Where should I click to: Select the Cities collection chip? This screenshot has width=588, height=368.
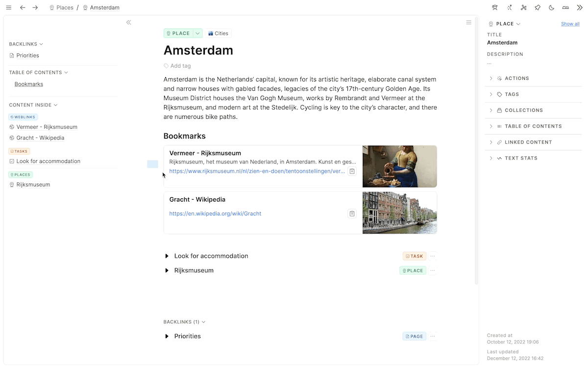coord(218,33)
